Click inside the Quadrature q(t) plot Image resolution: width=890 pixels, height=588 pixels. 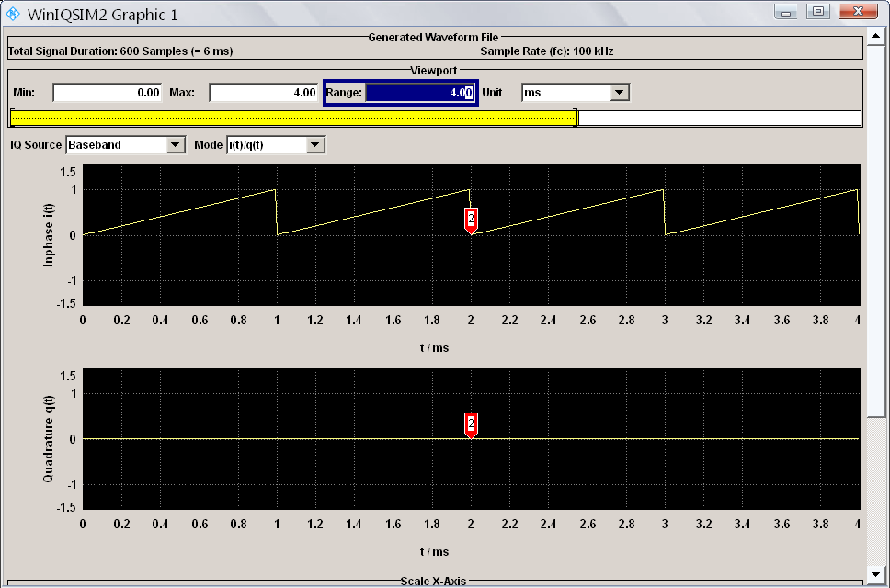368,469
